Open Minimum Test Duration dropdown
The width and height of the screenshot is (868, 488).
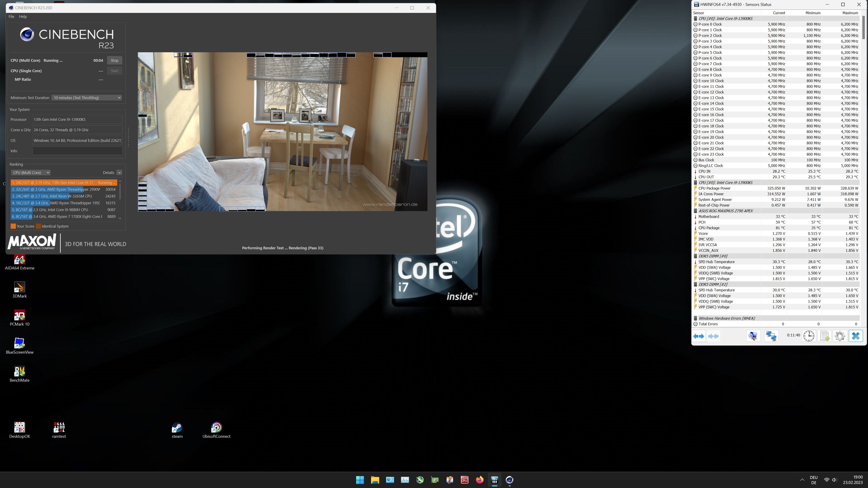pyautogui.click(x=87, y=98)
